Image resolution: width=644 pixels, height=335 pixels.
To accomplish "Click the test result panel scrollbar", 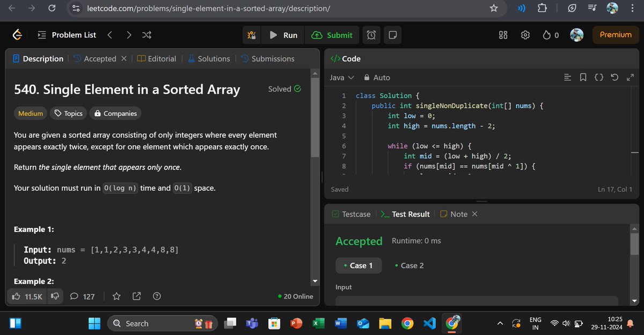I will [634, 244].
